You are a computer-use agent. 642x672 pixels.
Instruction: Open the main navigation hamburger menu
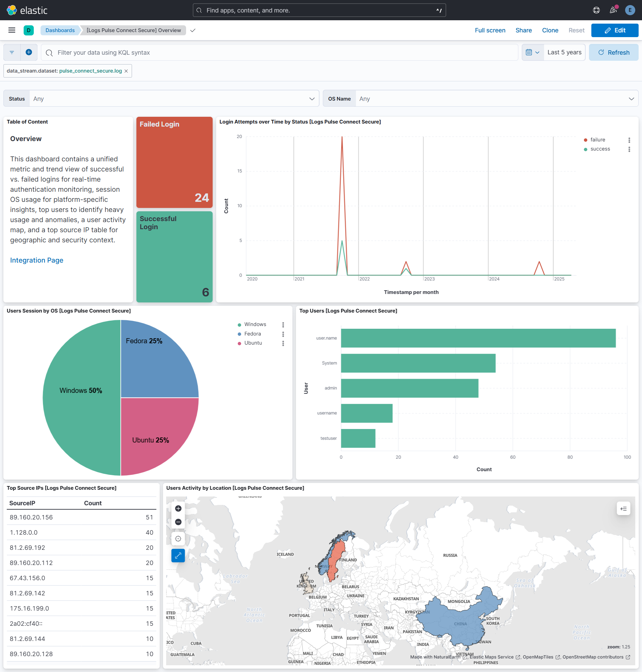coord(11,30)
